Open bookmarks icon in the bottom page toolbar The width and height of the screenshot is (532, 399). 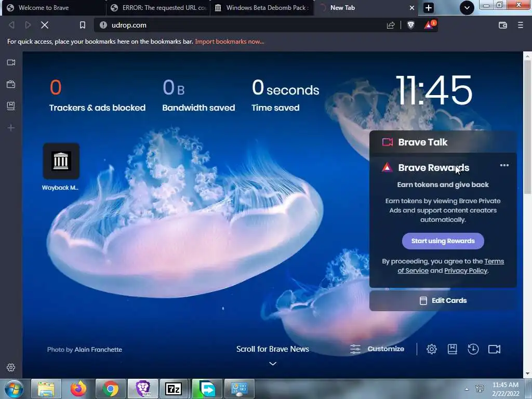453,349
